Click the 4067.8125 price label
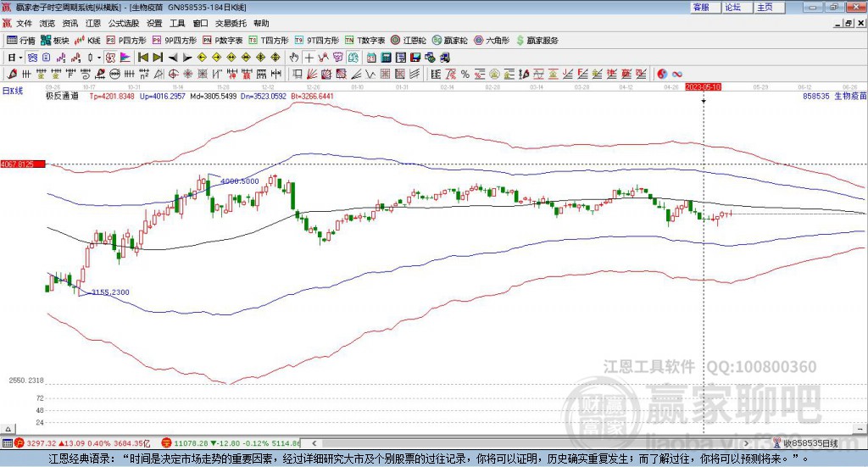 pyautogui.click(x=23, y=164)
